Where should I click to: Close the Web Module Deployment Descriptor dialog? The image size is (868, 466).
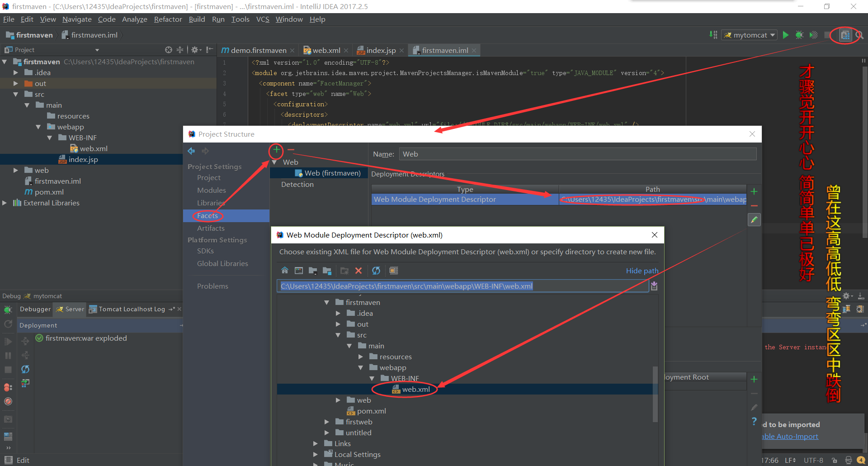click(x=654, y=235)
